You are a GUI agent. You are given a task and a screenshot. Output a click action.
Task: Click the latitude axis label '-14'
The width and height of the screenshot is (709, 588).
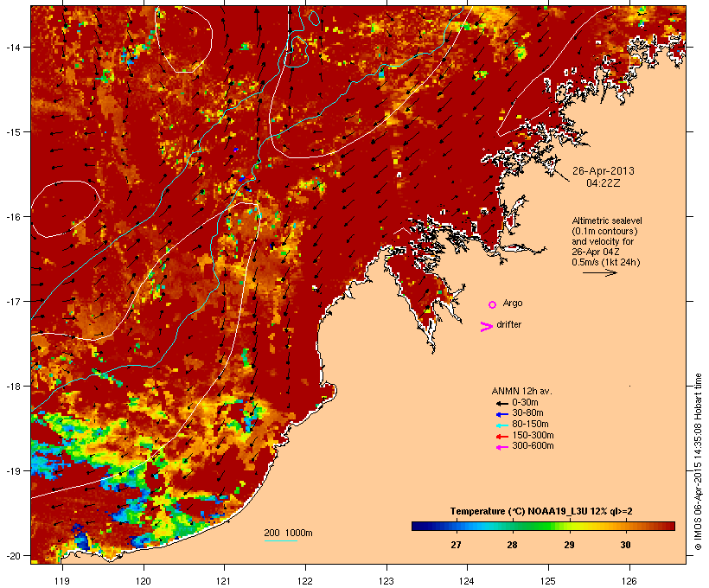(12, 47)
